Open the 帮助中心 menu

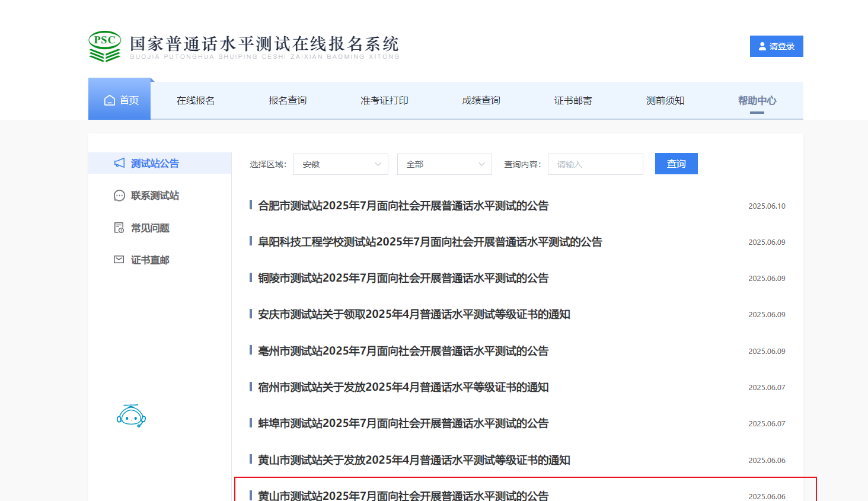757,100
